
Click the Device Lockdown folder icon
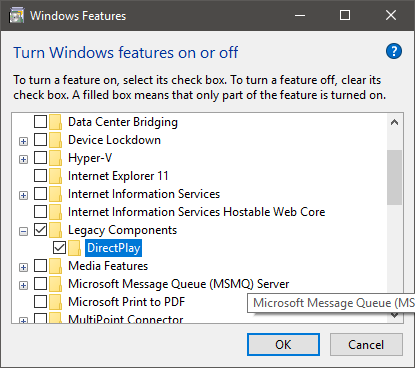[x=55, y=140]
